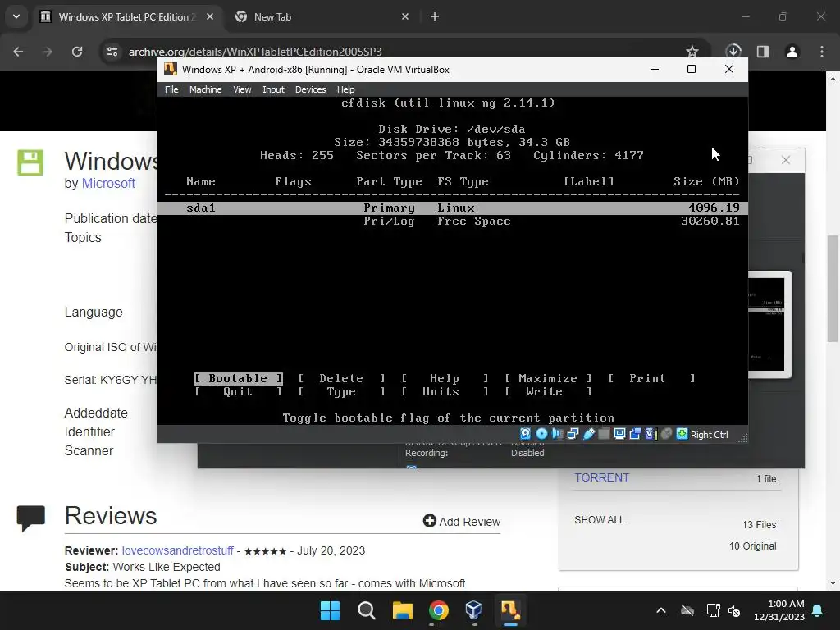
Task: Select the Quit option in cfdisk
Action: pyautogui.click(x=239, y=391)
